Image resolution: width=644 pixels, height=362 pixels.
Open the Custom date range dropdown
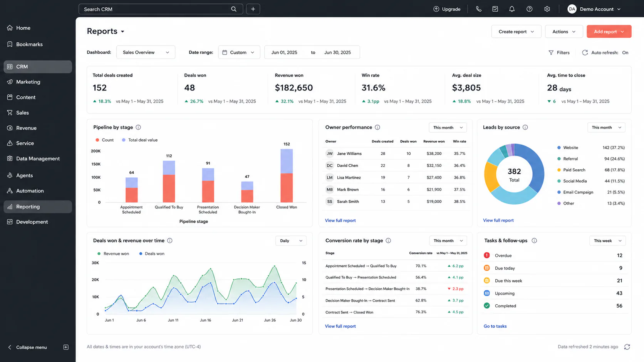(x=239, y=52)
